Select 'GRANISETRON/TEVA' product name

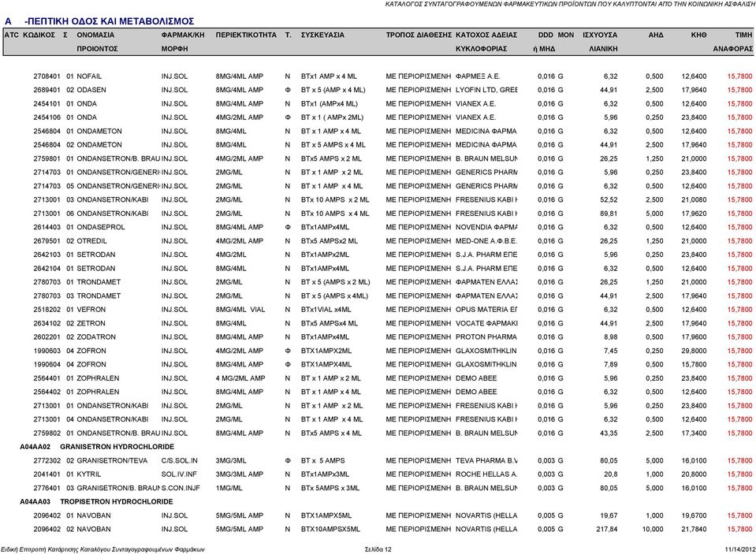112,461
